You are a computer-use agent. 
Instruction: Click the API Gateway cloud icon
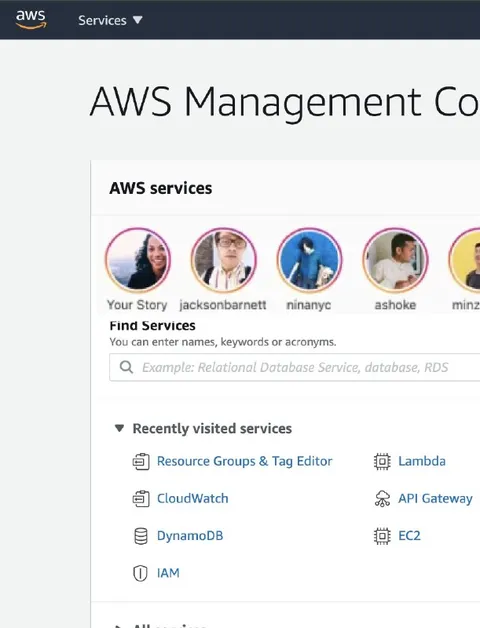coord(382,499)
